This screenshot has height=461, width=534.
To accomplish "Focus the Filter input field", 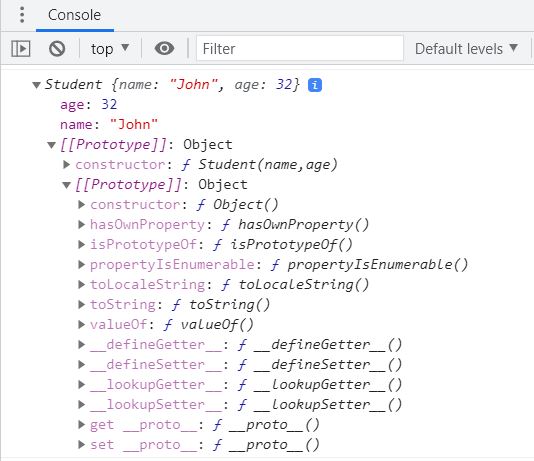I will 300,49.
